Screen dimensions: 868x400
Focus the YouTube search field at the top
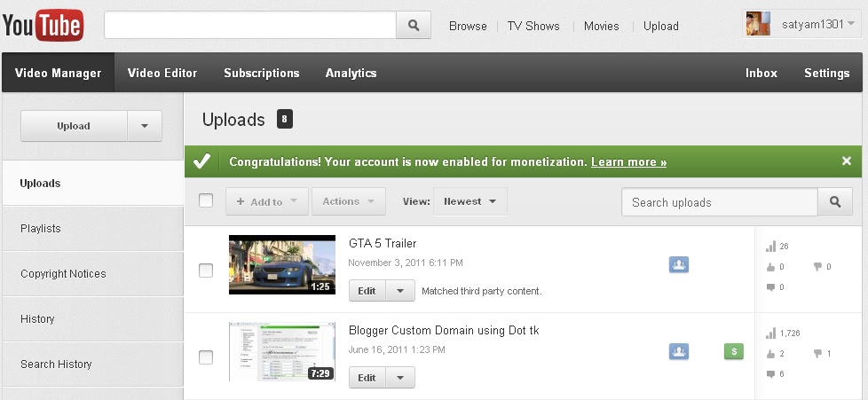250,26
